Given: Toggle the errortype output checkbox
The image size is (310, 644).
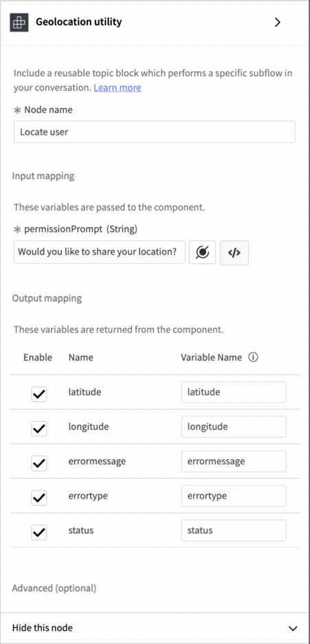Looking at the screenshot, I should pyautogui.click(x=39, y=497).
